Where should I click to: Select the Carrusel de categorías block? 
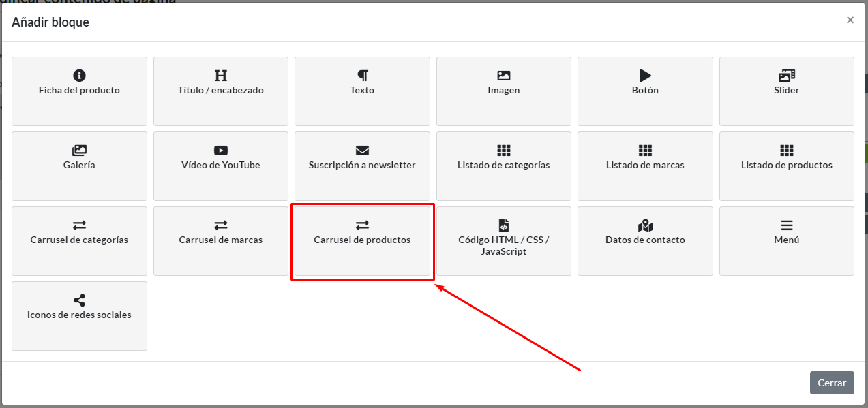tap(79, 240)
